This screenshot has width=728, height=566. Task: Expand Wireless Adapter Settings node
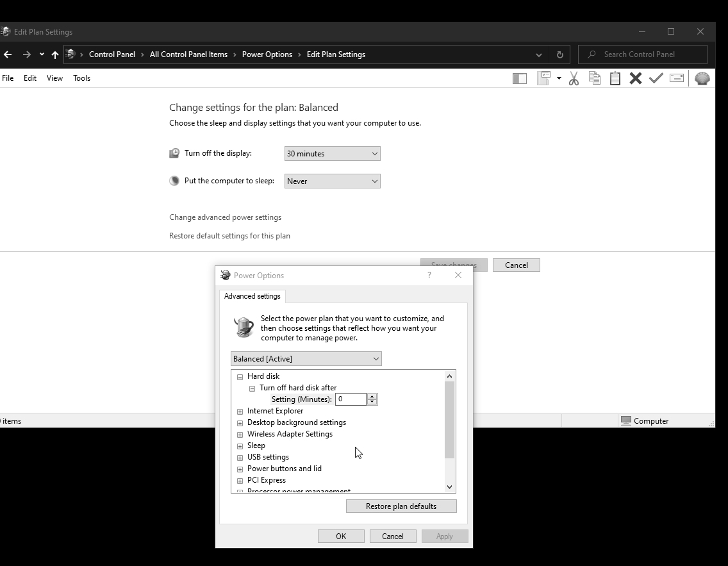tap(240, 435)
